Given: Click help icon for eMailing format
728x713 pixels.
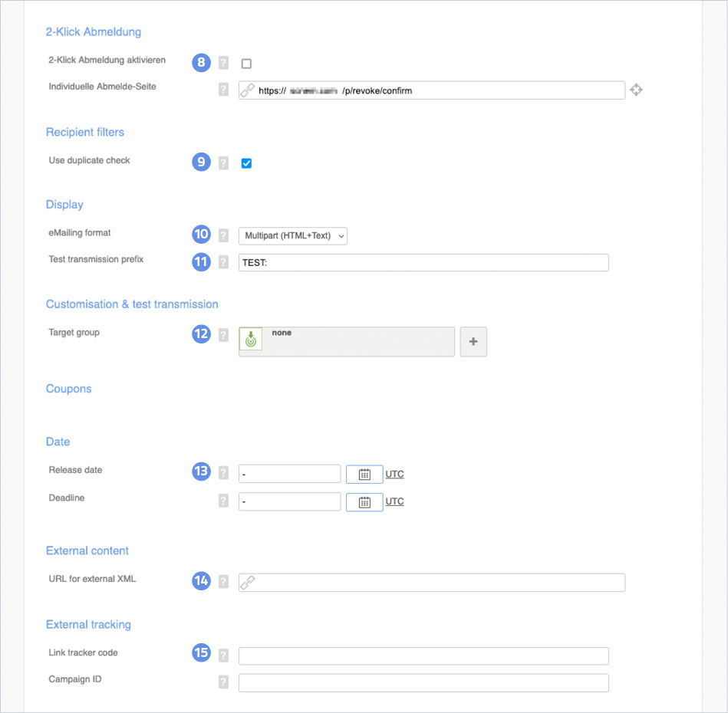Looking at the screenshot, I should point(223,235).
